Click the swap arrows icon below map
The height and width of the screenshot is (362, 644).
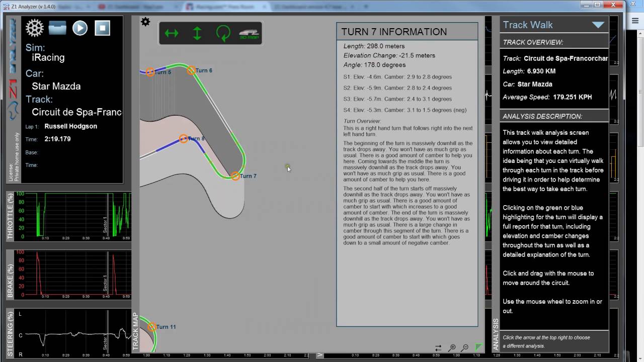438,348
